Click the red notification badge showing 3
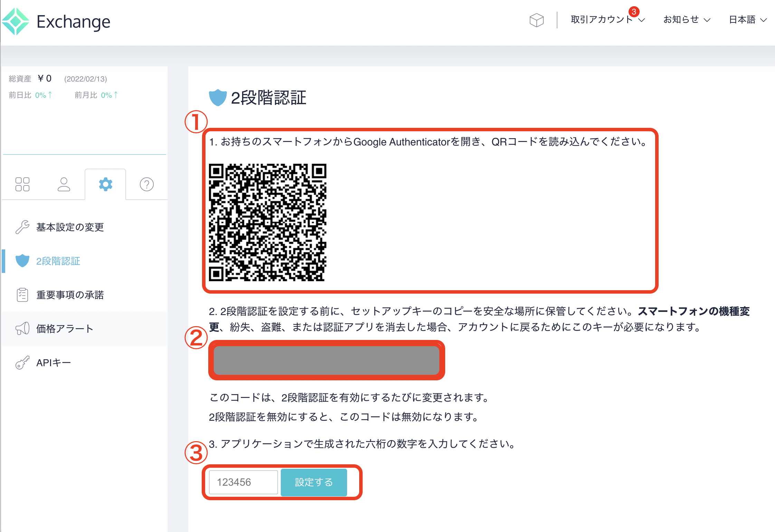775x532 pixels. pyautogui.click(x=634, y=12)
